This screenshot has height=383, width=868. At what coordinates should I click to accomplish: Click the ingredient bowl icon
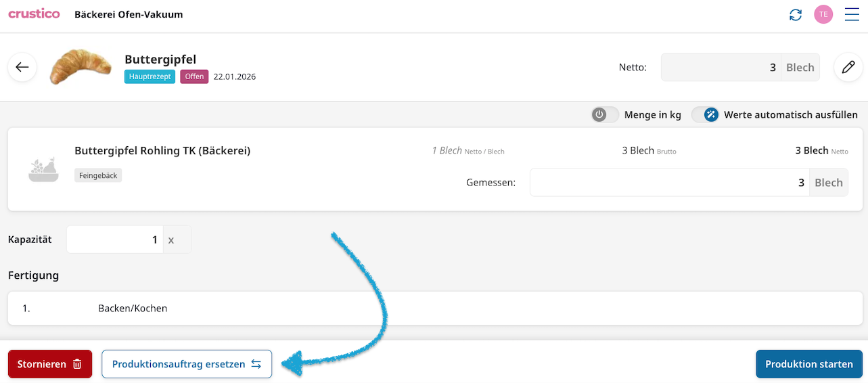pyautogui.click(x=43, y=168)
